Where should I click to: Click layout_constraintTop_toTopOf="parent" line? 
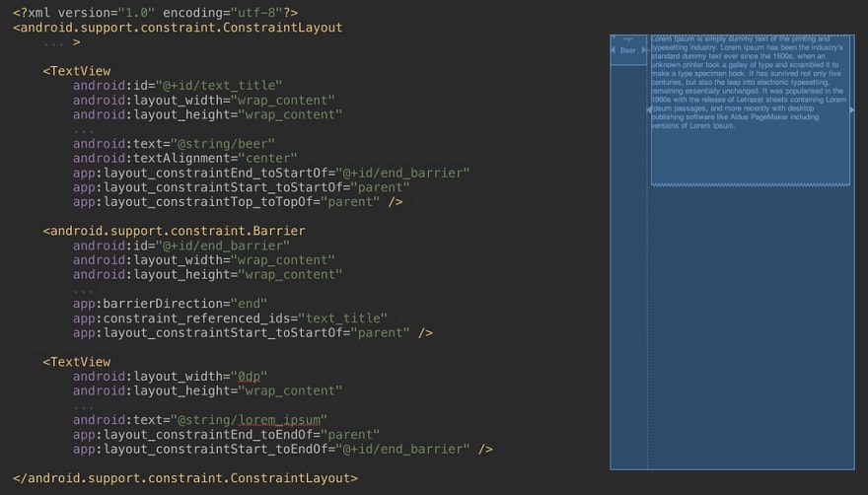point(238,202)
